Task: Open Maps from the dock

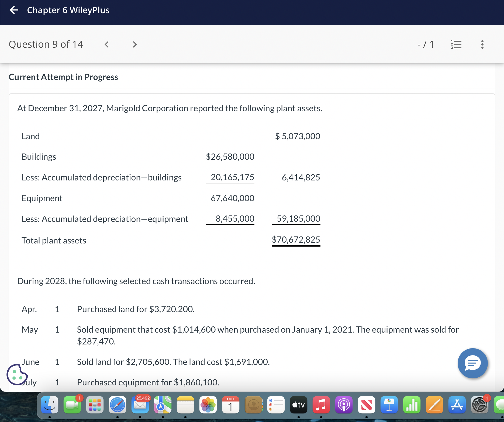Action: [x=163, y=405]
